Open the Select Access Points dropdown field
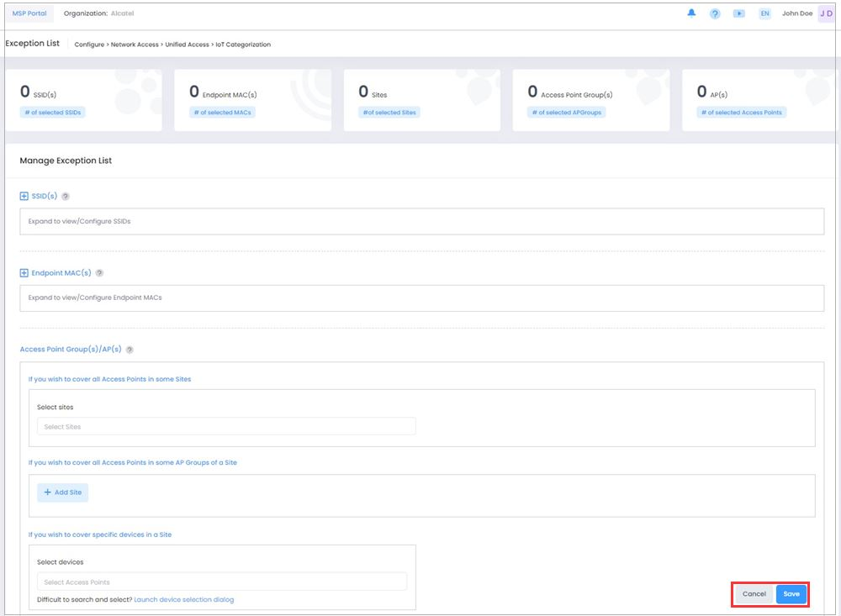The width and height of the screenshot is (841, 616). (x=222, y=582)
